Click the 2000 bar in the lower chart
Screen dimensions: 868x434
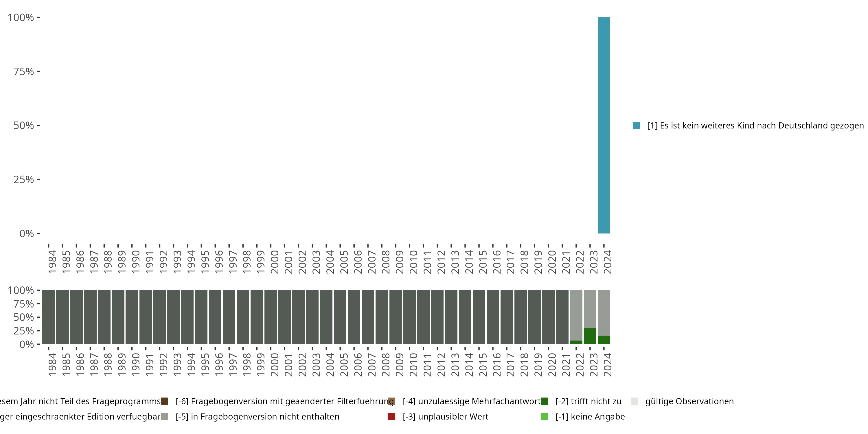click(x=271, y=317)
